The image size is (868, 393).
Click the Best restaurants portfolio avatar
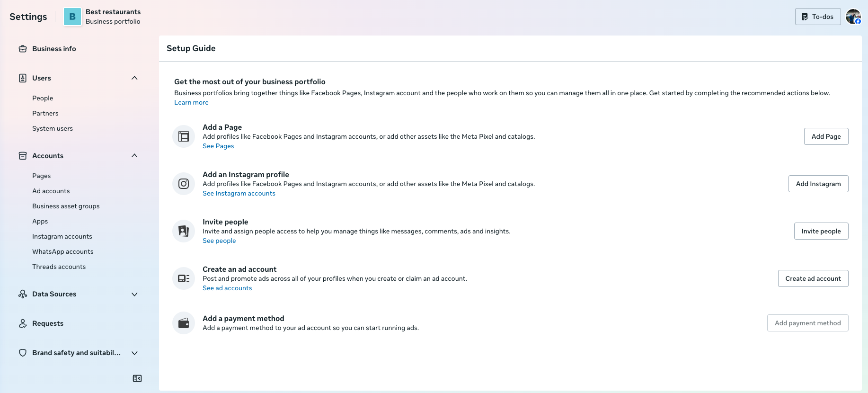72,16
